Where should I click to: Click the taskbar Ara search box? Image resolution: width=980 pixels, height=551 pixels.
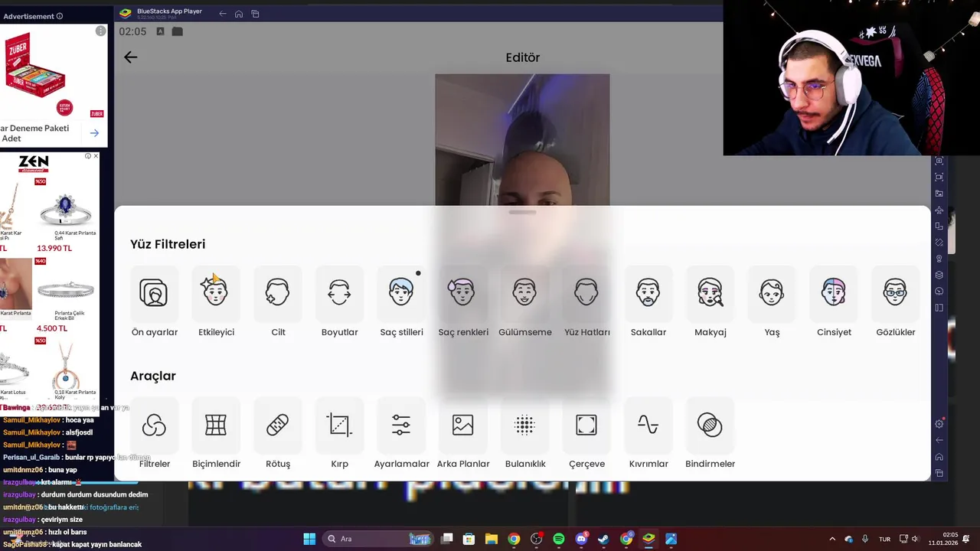378,539
